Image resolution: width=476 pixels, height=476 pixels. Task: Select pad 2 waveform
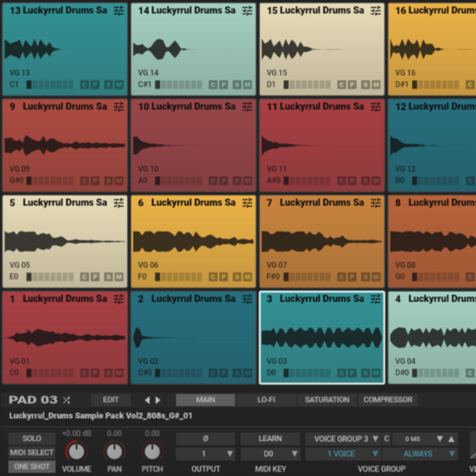coord(164,337)
